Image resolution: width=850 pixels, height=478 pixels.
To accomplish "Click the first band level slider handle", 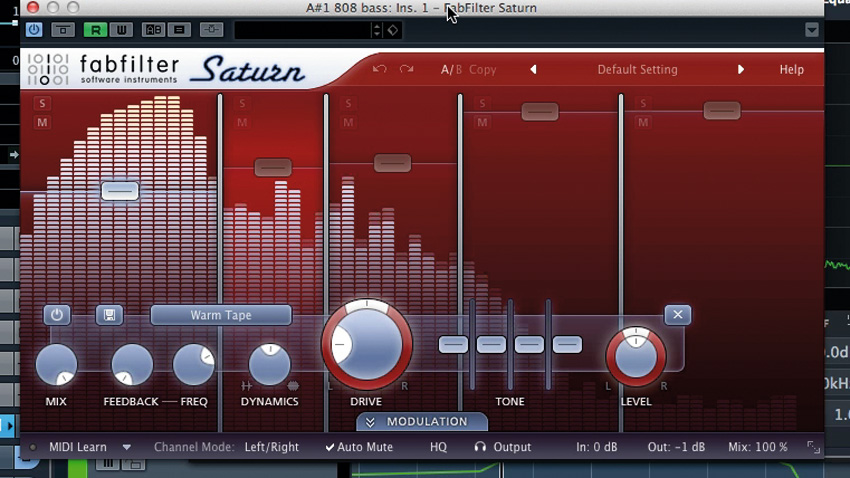I will coord(120,191).
